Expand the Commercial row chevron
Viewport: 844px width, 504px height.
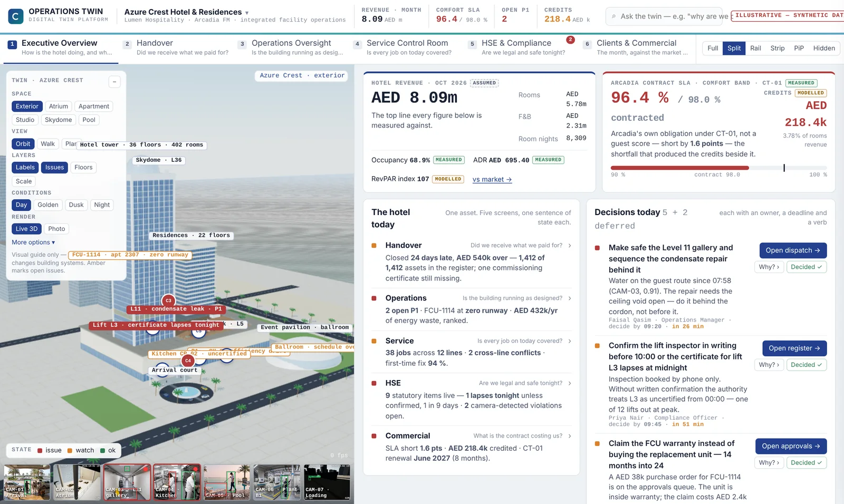click(570, 436)
